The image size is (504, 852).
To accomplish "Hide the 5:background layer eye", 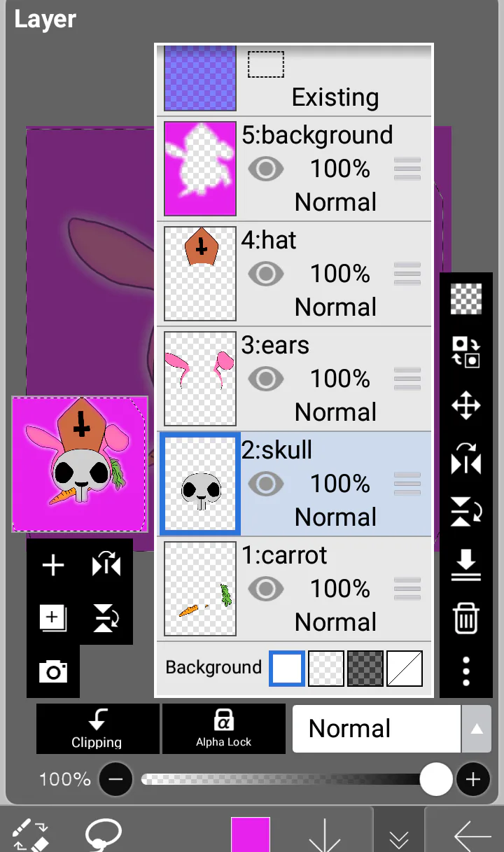I will point(265,169).
